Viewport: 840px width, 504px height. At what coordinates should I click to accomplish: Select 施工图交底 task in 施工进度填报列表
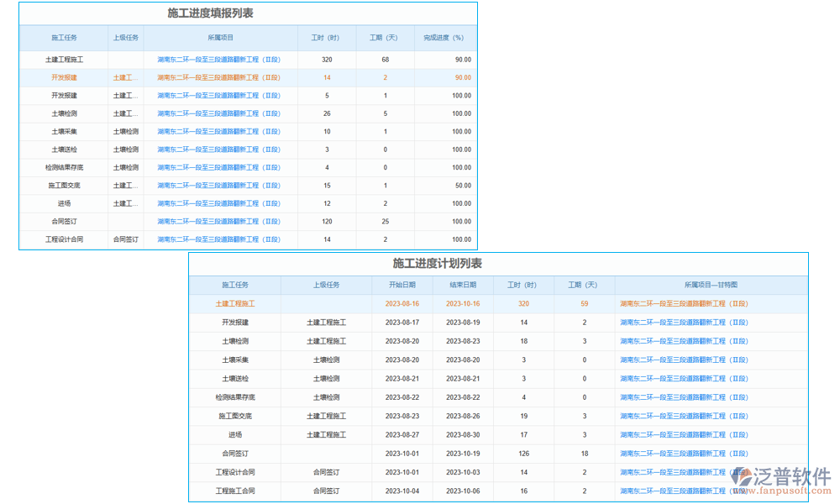pos(64,186)
